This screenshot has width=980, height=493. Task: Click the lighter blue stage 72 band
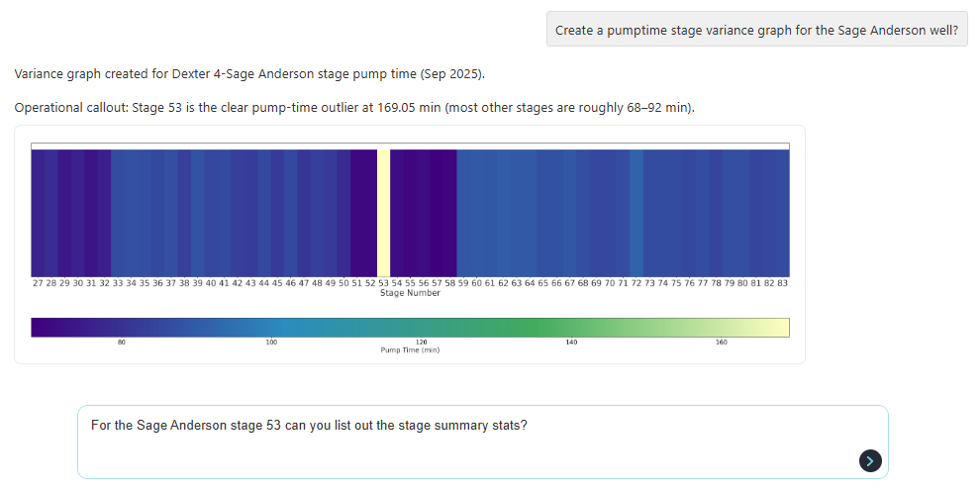coord(636,212)
